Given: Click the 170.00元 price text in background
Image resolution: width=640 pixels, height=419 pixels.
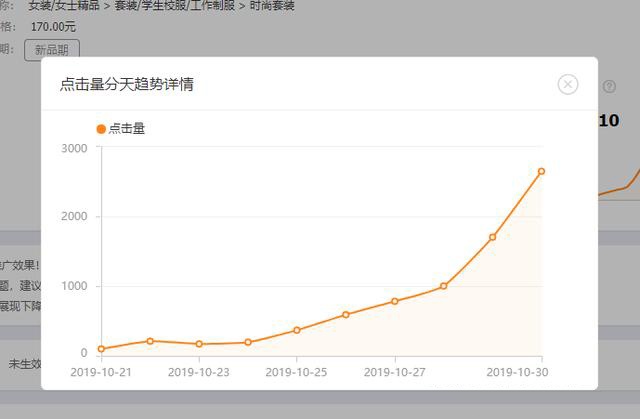Looking at the screenshot, I should coord(53,27).
